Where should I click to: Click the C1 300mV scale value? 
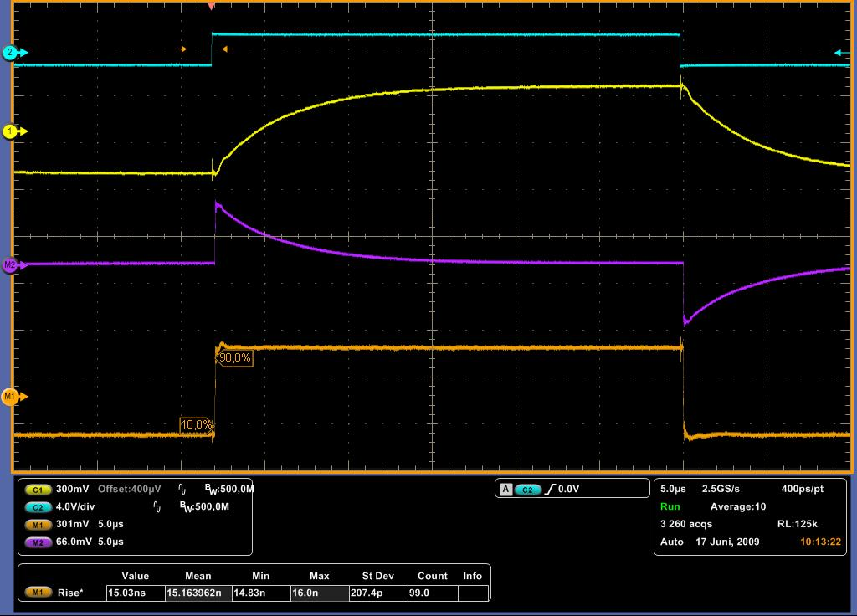pyautogui.click(x=72, y=489)
